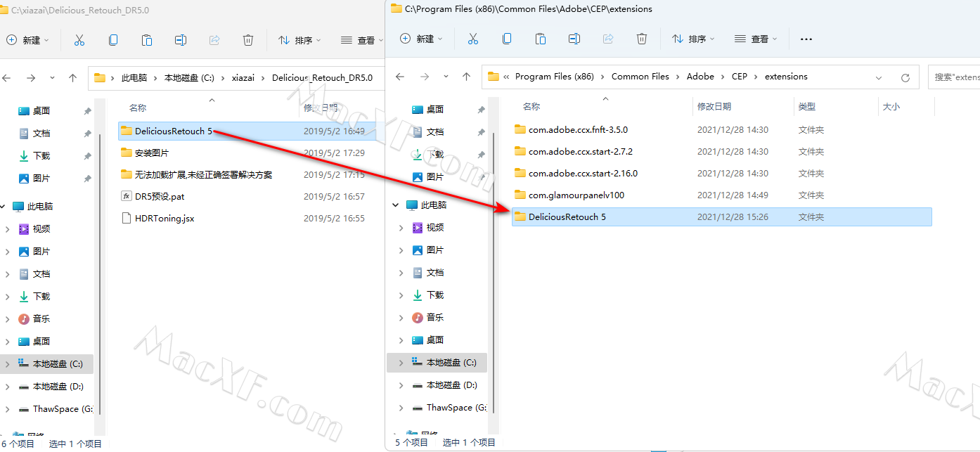Expand 音乐 in left window navigation tree
Image resolution: width=980 pixels, height=452 pixels.
pyautogui.click(x=8, y=319)
